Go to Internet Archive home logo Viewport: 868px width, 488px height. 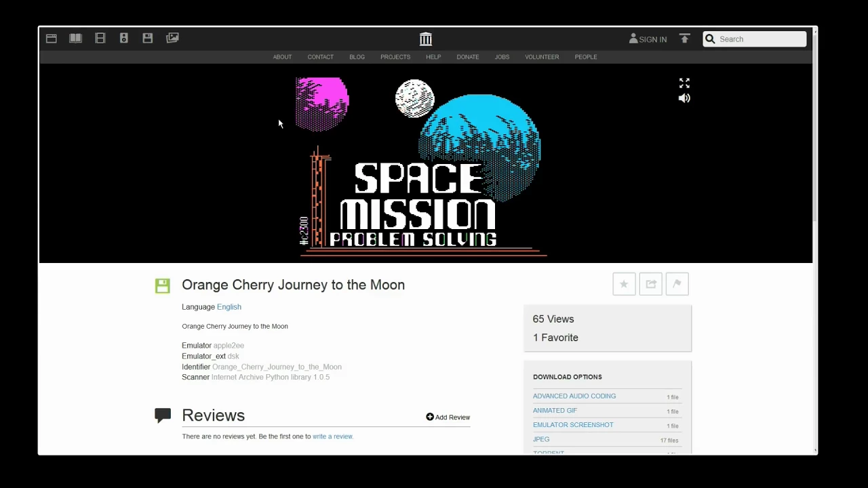[425, 39]
